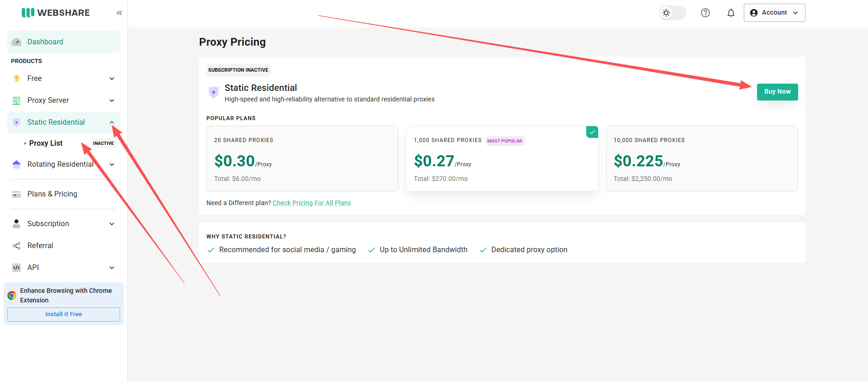Go to Dashboard
The image size is (868, 381).
[x=63, y=42]
